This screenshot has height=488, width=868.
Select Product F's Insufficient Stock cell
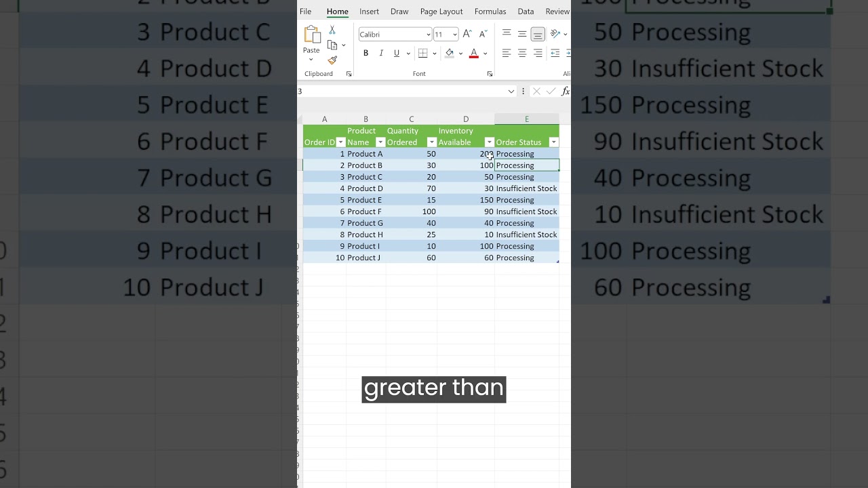[x=527, y=211]
